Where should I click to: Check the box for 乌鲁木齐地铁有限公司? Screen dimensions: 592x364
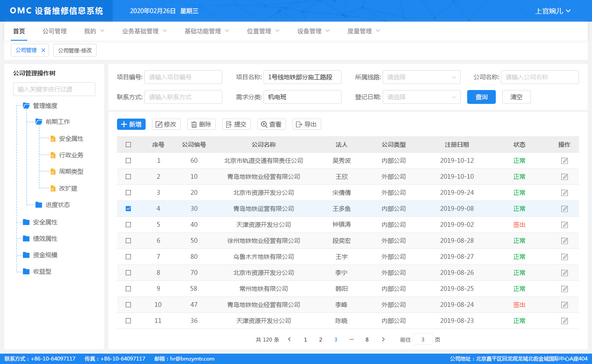128,257
